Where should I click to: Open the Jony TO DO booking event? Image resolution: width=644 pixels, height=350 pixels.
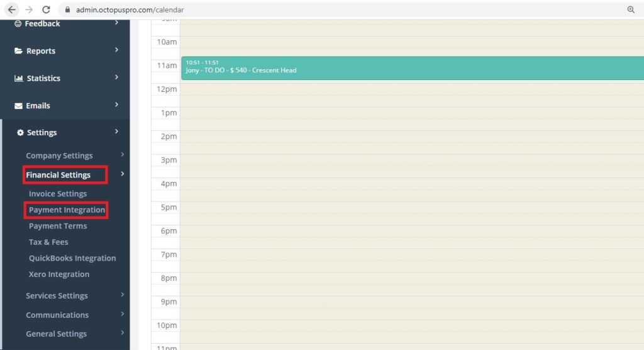[413, 68]
